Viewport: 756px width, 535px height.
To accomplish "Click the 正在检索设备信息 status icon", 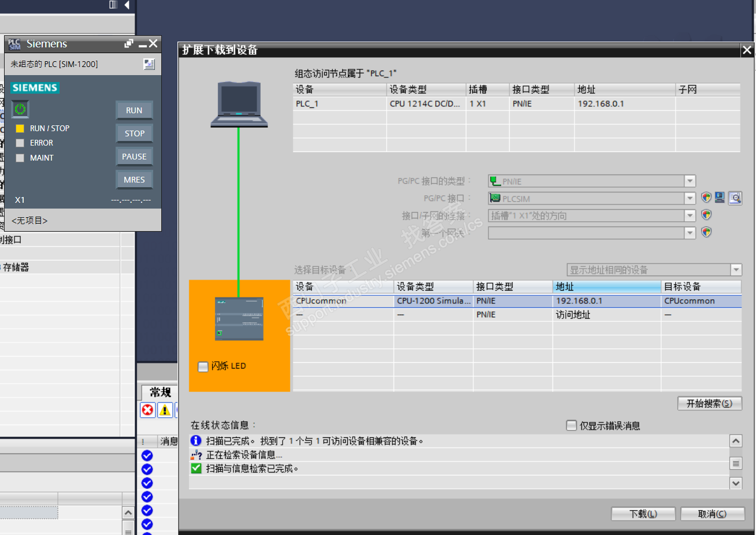I will click(x=196, y=455).
